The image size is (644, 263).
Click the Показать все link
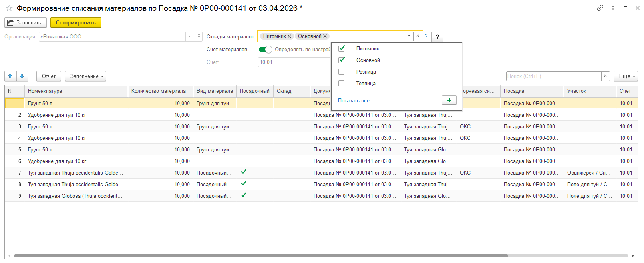(x=354, y=101)
